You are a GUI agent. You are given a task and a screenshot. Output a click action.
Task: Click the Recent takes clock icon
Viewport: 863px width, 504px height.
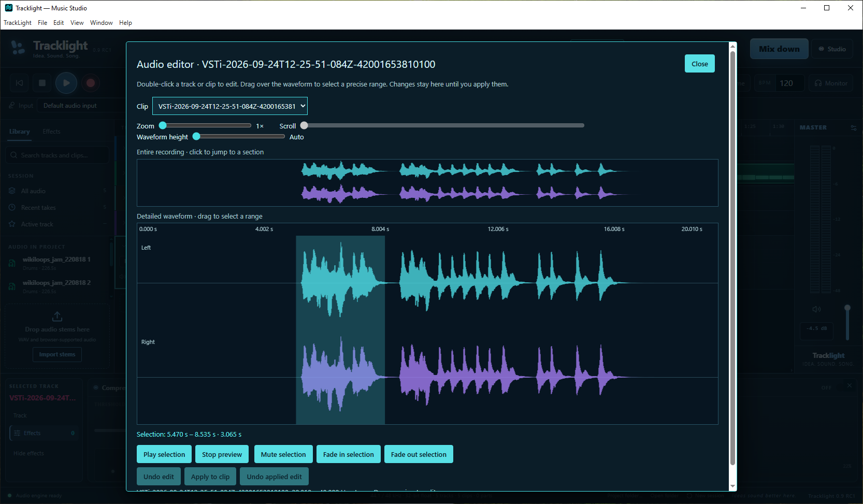[12, 207]
